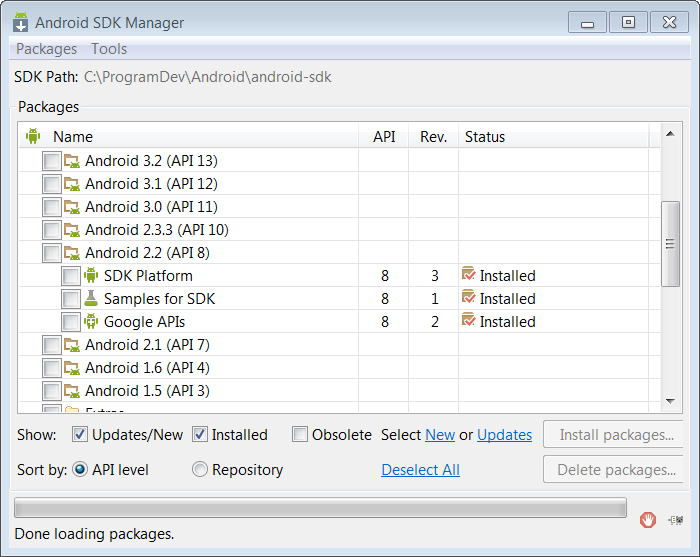Click the scrollbar down arrow
Viewport: 700px width, 557px height.
click(x=670, y=401)
